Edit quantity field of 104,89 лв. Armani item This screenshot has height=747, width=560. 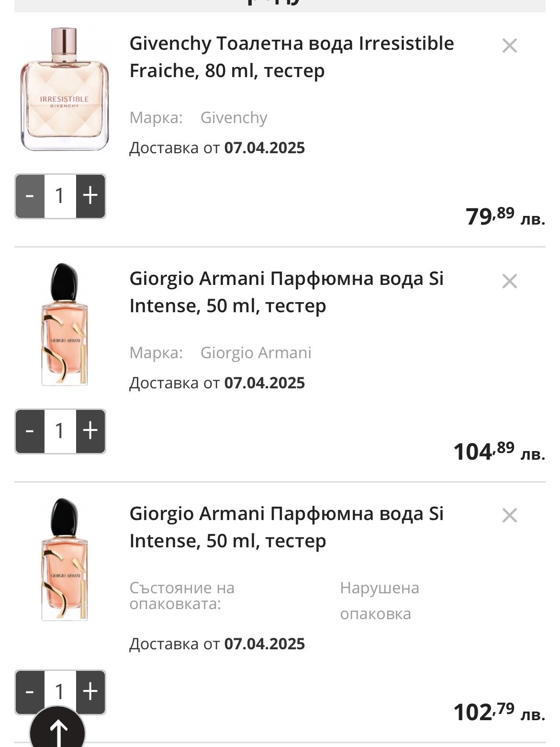60,431
